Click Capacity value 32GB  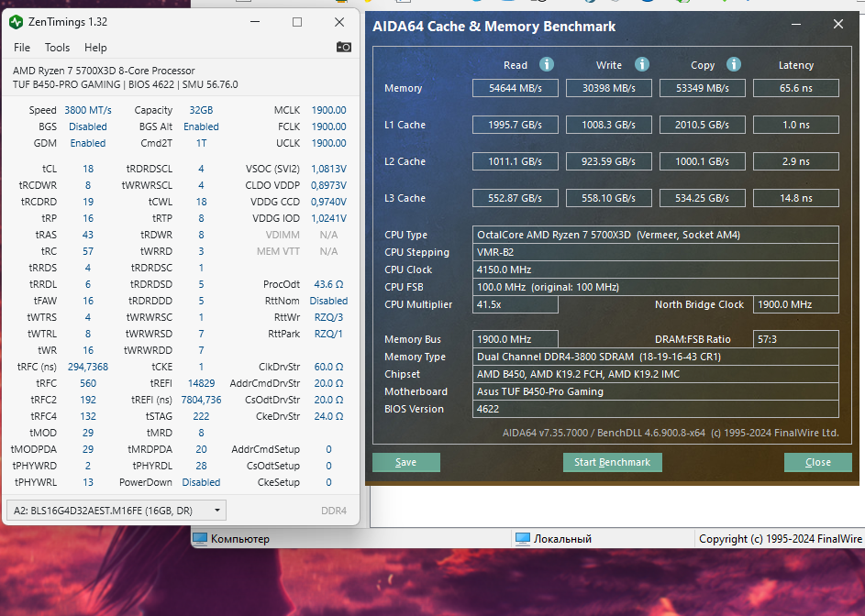201,110
